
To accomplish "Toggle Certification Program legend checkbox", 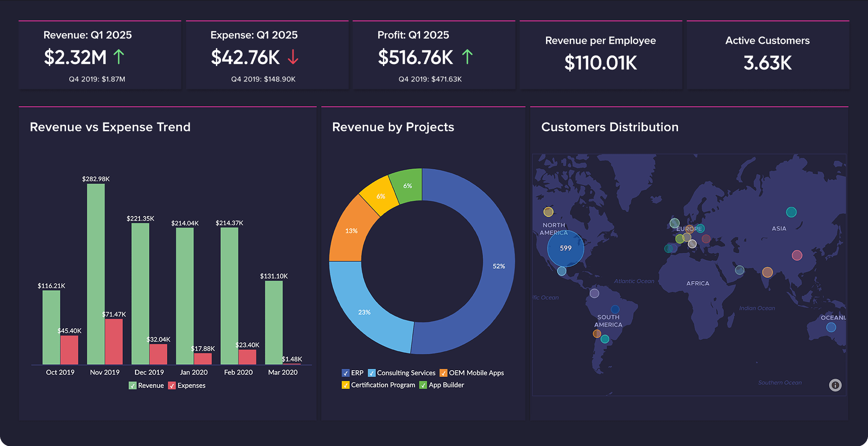I will [x=346, y=385].
